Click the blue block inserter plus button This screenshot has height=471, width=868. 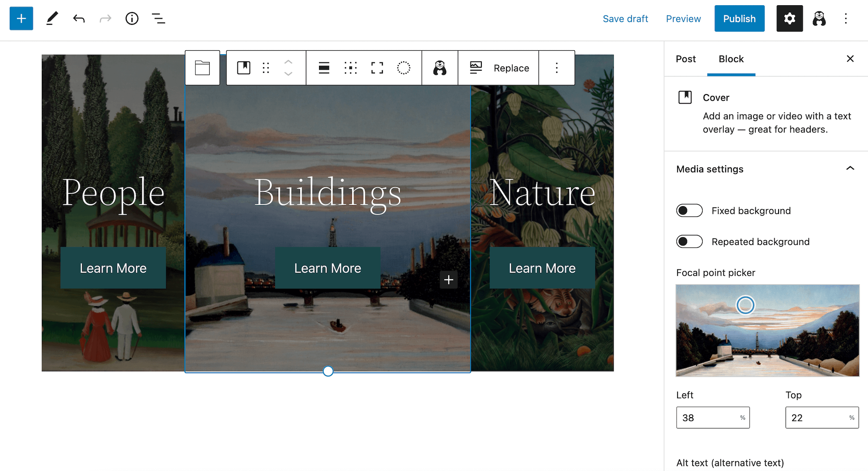pos(21,19)
